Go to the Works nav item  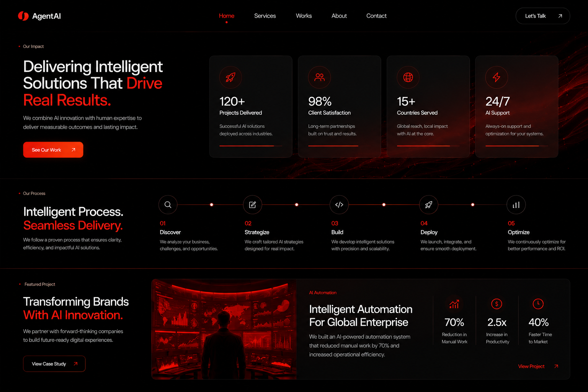click(x=304, y=16)
